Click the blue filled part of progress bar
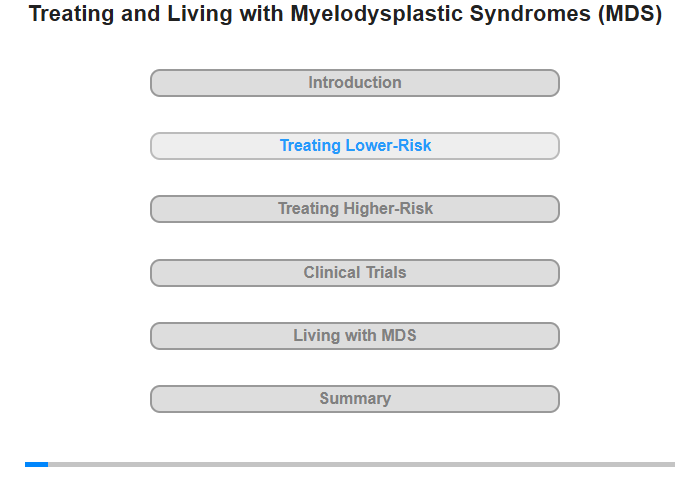 coord(37,464)
